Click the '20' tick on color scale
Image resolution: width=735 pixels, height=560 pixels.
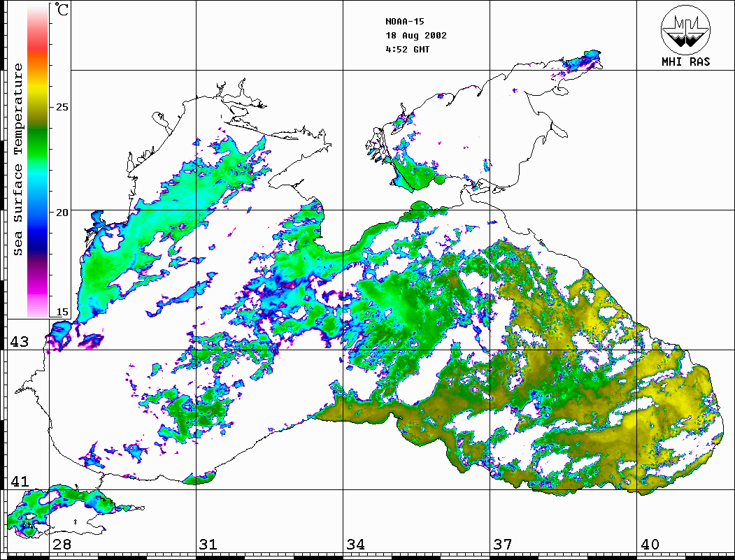[x=62, y=213]
